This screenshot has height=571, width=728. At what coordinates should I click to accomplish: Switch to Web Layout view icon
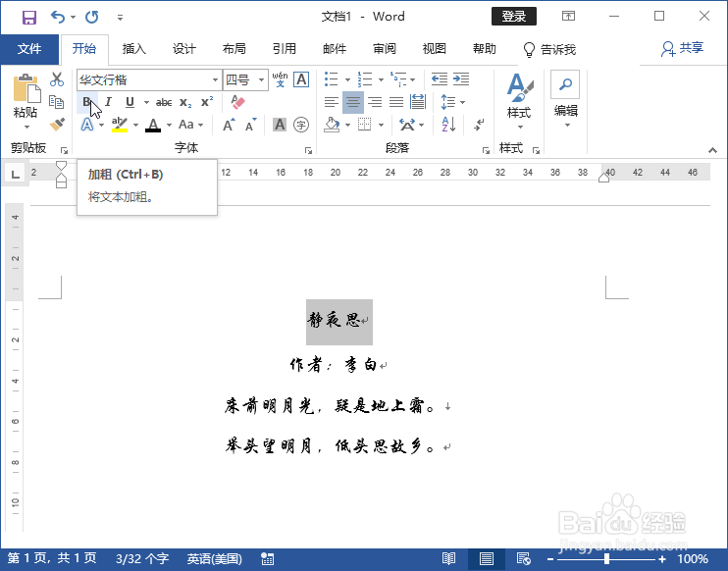524,558
